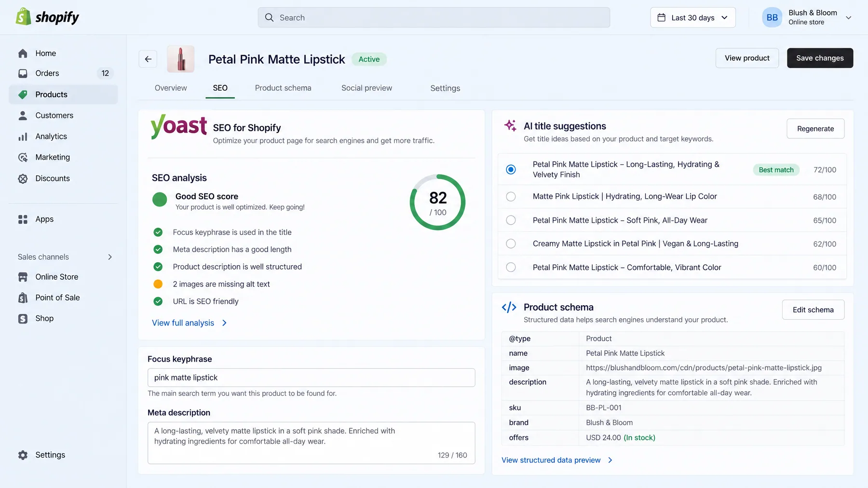
Task: Regenerate AI title suggestions
Action: (815, 129)
